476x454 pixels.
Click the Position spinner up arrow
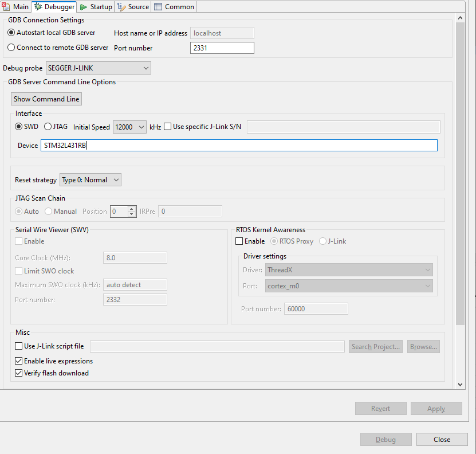pos(130,209)
